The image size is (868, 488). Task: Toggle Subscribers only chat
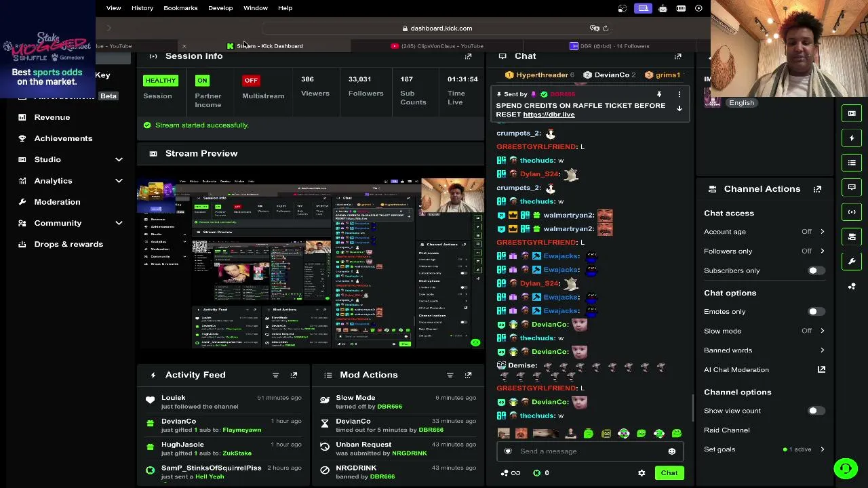pyautogui.click(x=816, y=270)
